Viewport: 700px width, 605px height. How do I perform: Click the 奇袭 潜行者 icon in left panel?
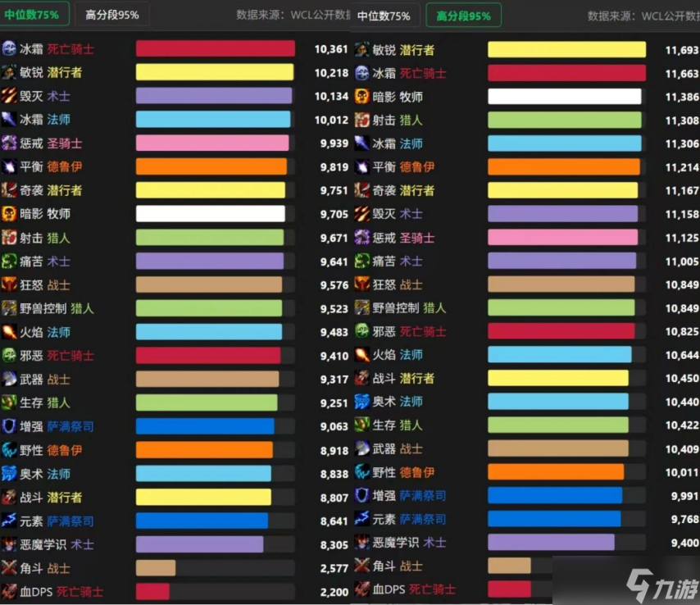(x=9, y=190)
